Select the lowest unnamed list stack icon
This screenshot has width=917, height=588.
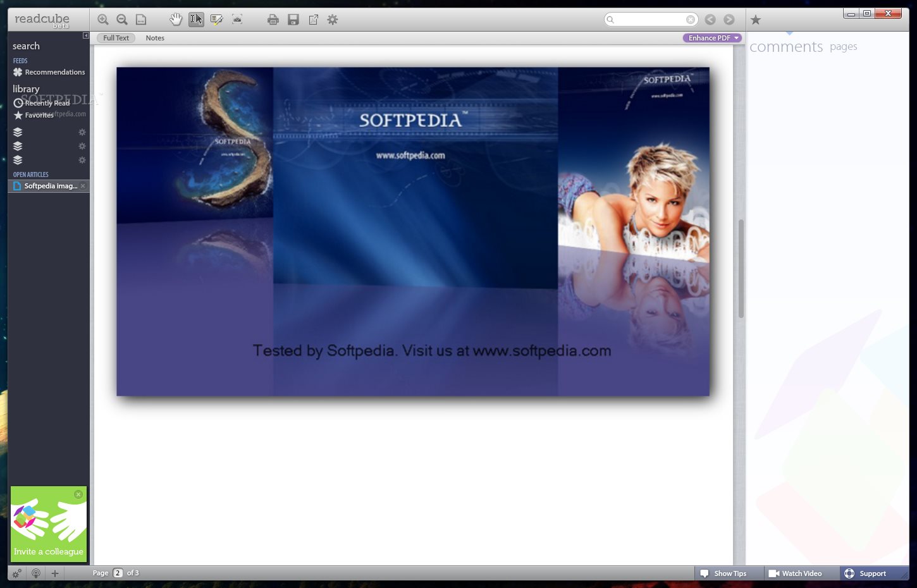coord(18,160)
